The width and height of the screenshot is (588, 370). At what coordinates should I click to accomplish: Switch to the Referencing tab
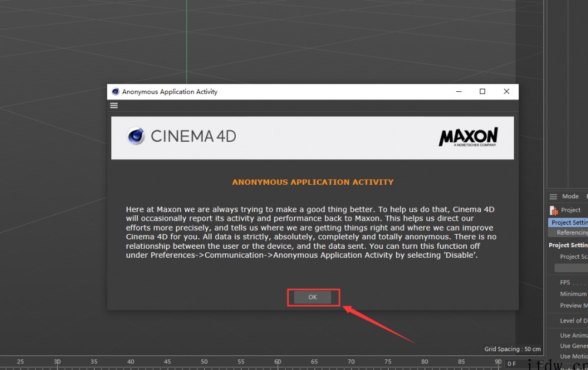tap(572, 233)
